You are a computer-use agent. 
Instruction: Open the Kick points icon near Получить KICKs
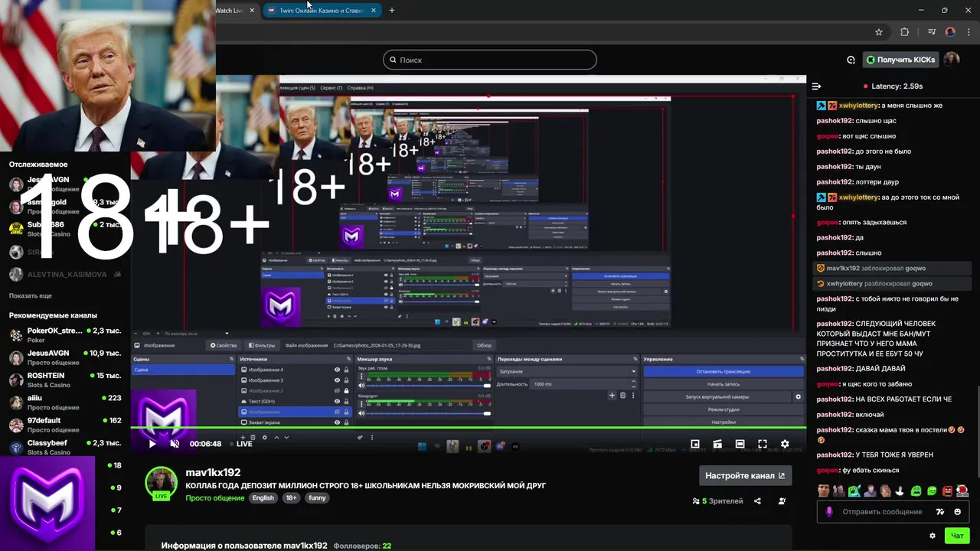pos(851,60)
